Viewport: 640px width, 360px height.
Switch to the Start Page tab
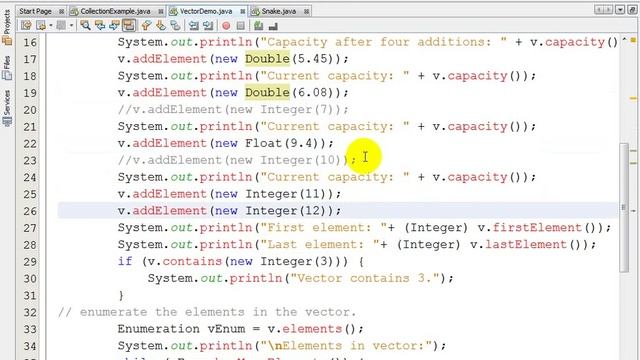36,11
